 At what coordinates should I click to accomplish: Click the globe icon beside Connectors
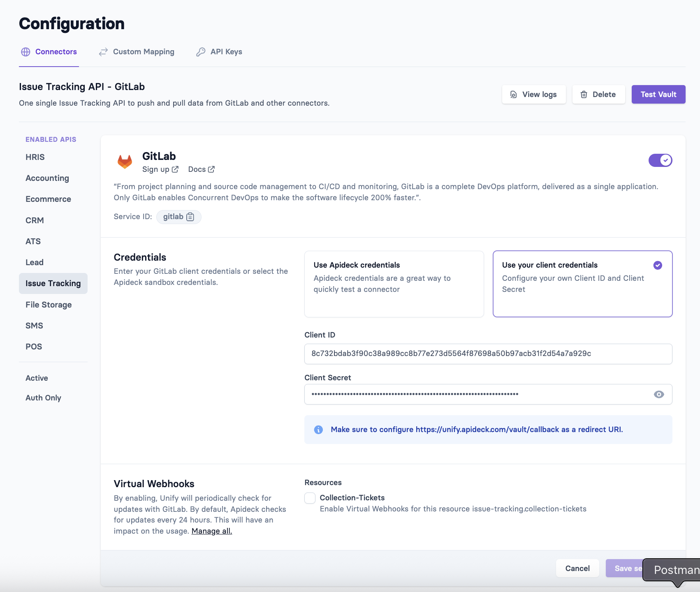pos(25,52)
